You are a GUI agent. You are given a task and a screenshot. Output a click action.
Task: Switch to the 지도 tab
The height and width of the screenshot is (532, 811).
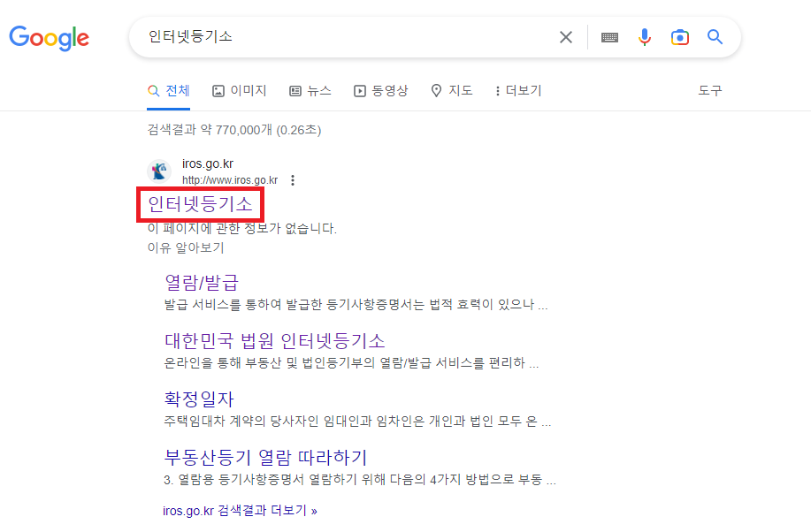tap(452, 91)
